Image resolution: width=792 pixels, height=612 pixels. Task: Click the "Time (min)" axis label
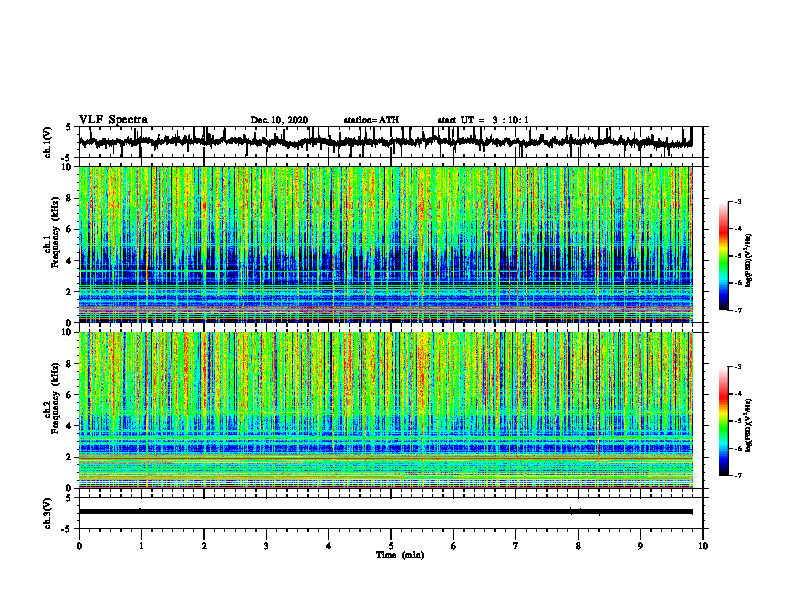[400, 555]
